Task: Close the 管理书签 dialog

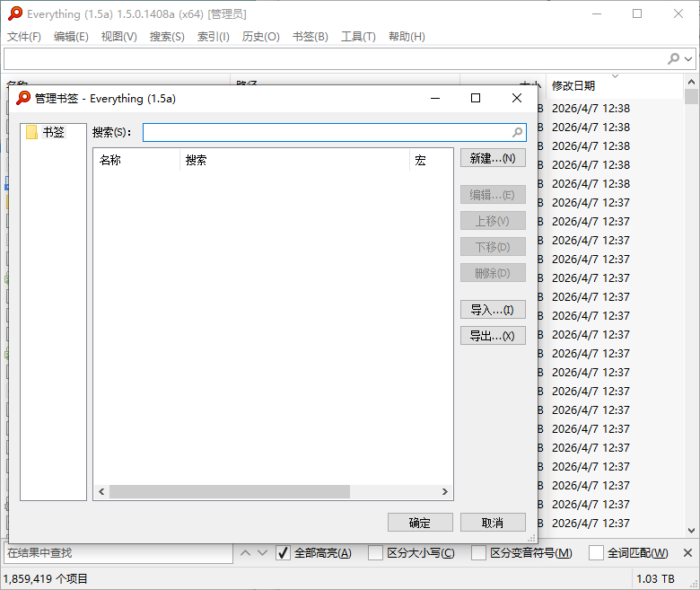Action: point(517,98)
